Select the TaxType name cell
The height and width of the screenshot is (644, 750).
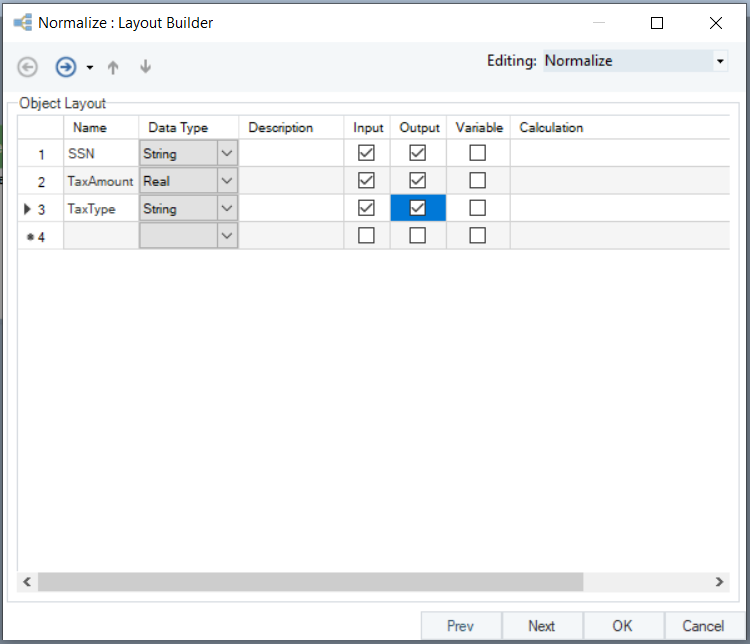(x=100, y=209)
